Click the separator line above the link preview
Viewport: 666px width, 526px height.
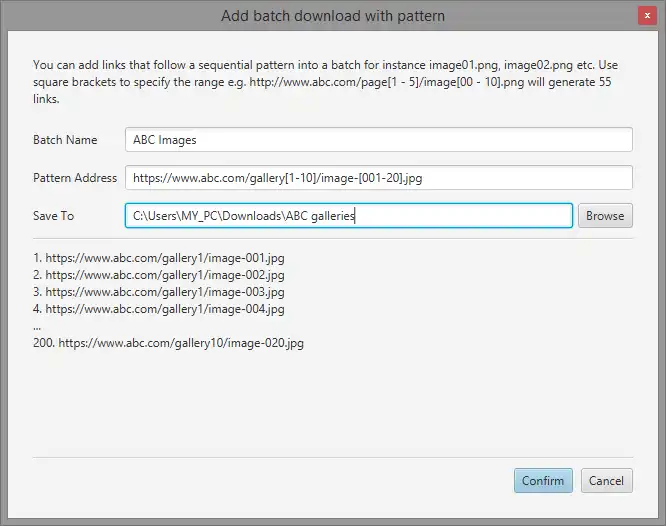coord(332,238)
